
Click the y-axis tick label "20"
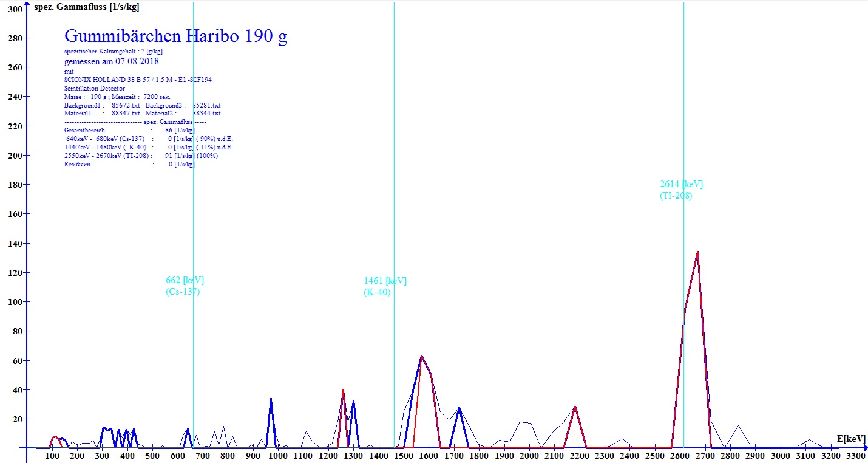tap(18, 419)
